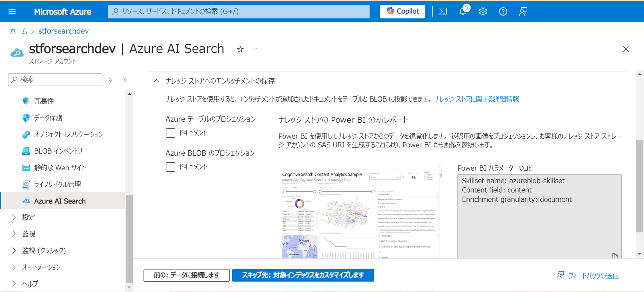Go back with 前の: データに接続します button
The width and height of the screenshot is (644, 292).
[x=186, y=275]
